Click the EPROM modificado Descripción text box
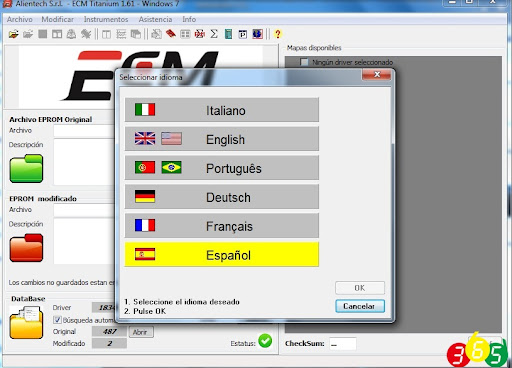The height and width of the screenshot is (368, 512). tap(84, 241)
